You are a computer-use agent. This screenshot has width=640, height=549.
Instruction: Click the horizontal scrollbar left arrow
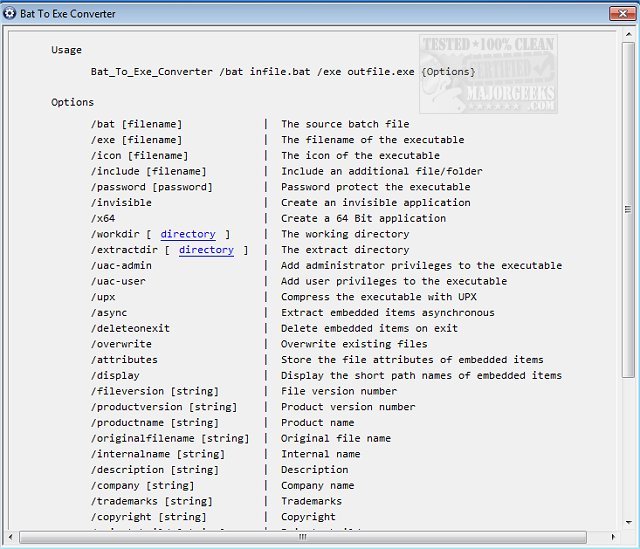coord(11,537)
